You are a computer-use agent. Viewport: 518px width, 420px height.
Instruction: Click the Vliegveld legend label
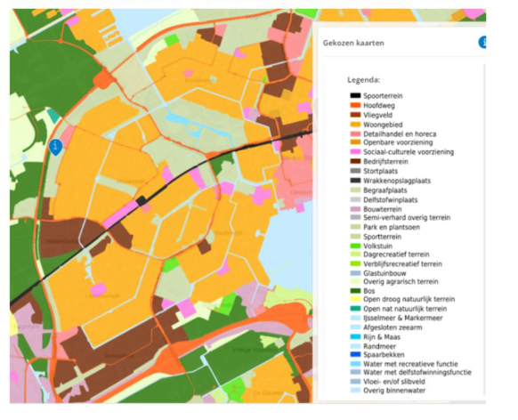[x=377, y=115]
